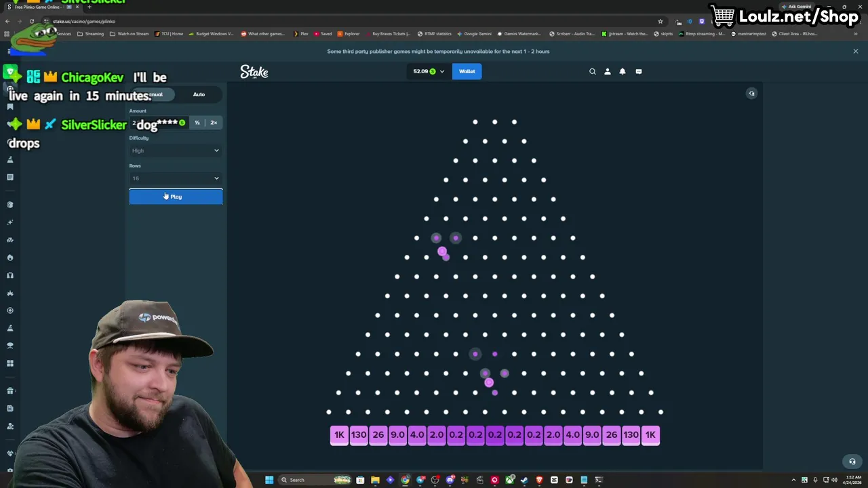The height and width of the screenshot is (488, 868).
Task: Click the Ask Gemini button
Action: tap(796, 7)
